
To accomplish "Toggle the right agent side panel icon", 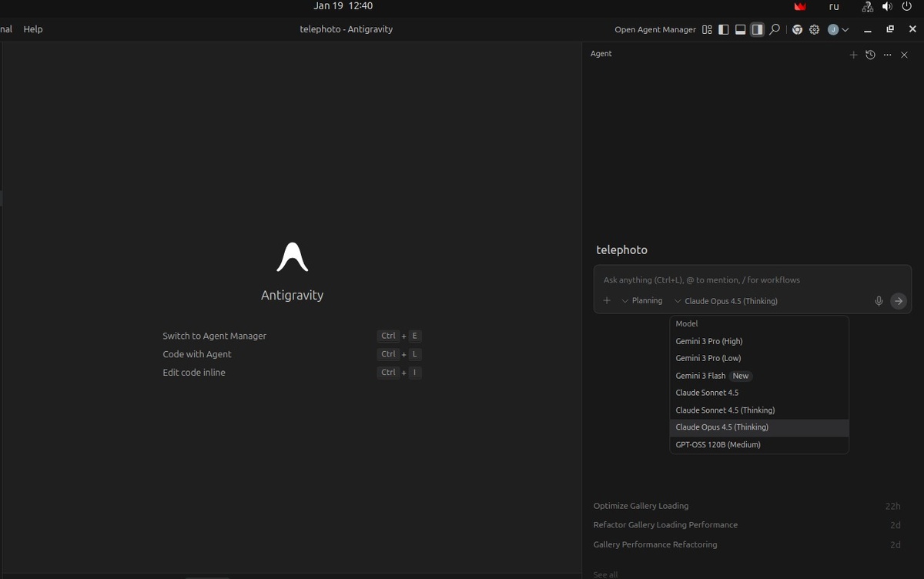I will click(x=758, y=29).
